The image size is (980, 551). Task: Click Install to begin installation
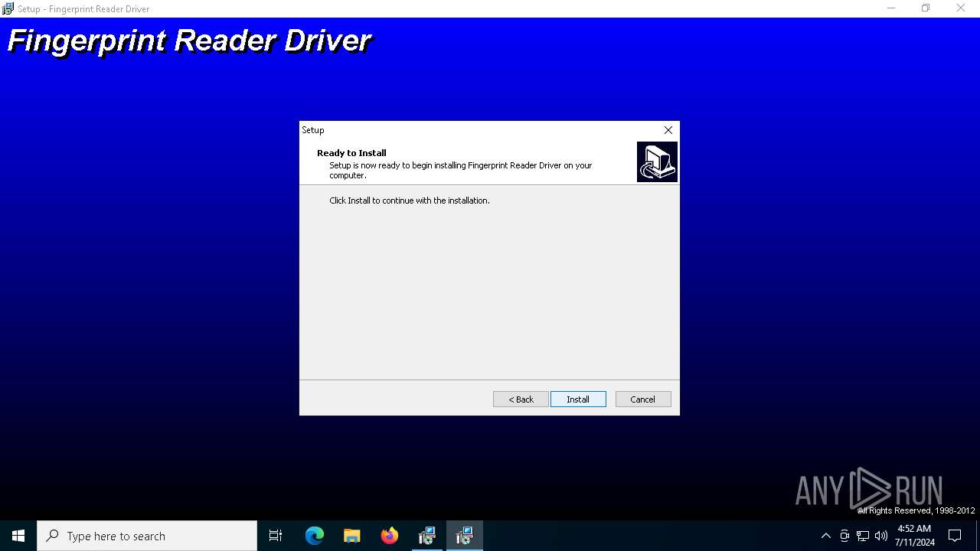click(x=578, y=399)
